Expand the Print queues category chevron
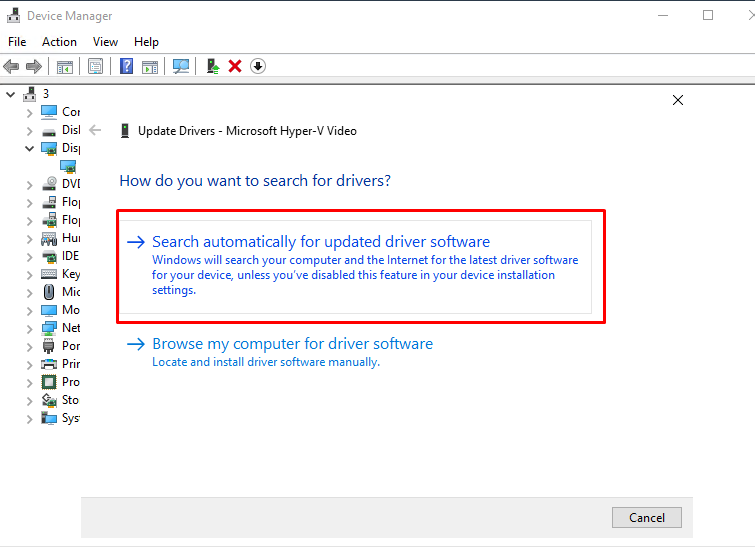Screen dimensions: 755x548 coord(29,365)
